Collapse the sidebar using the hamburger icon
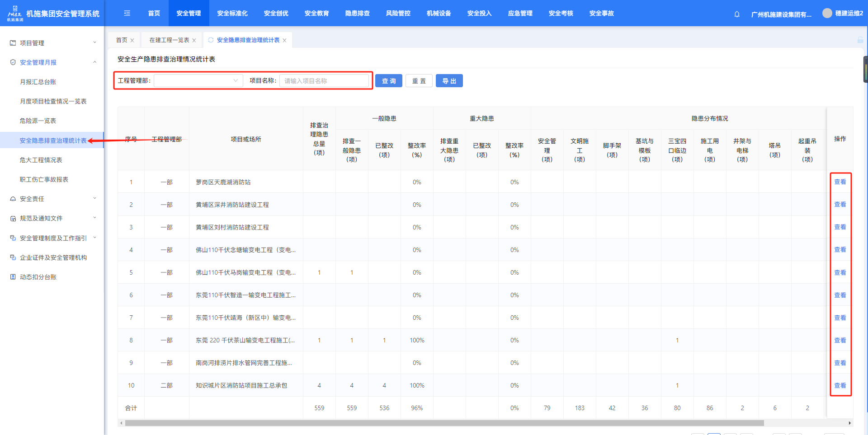 [127, 14]
